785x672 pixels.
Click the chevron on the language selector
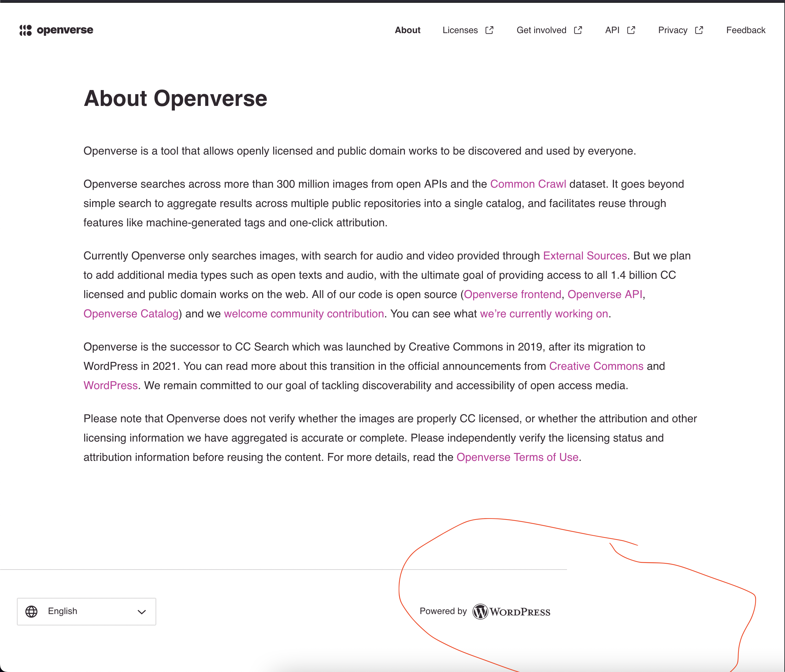coord(142,611)
